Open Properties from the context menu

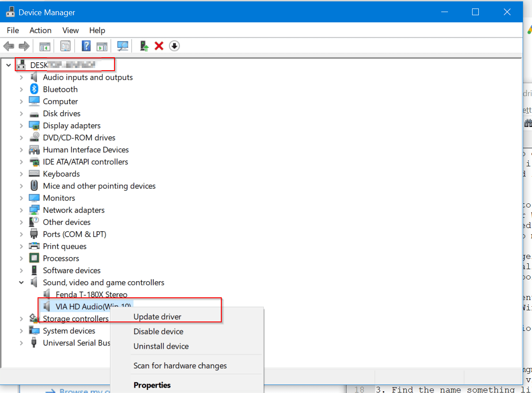pos(152,385)
